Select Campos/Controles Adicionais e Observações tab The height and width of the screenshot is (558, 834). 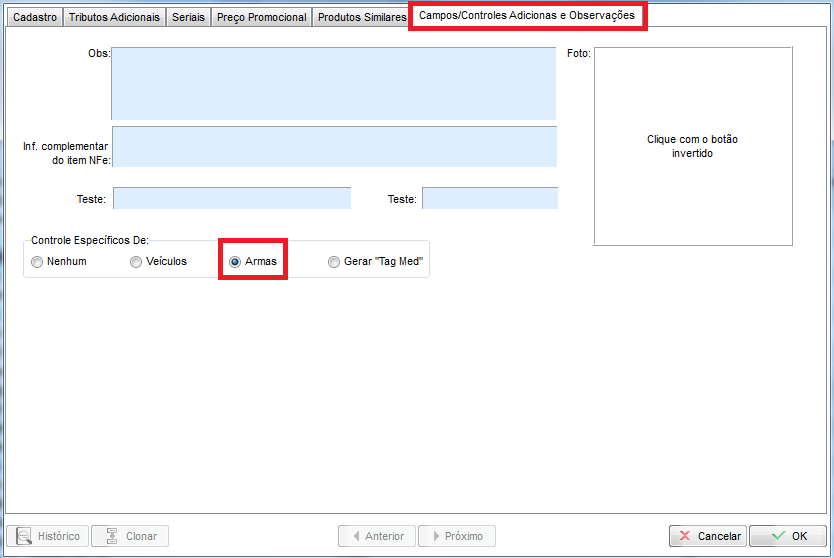527,16
